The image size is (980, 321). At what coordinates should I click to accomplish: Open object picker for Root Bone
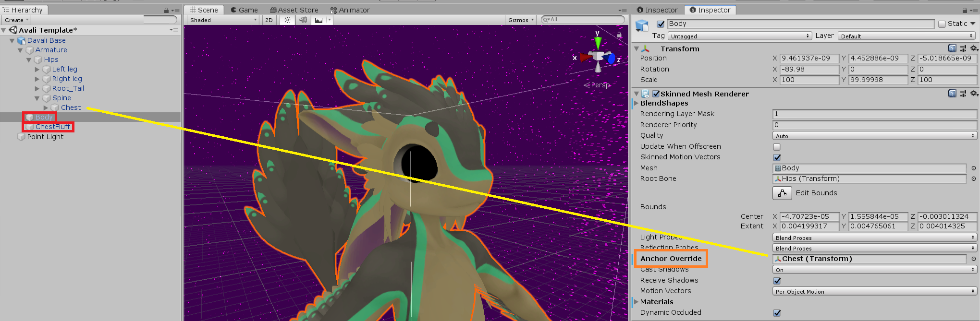[974, 179]
